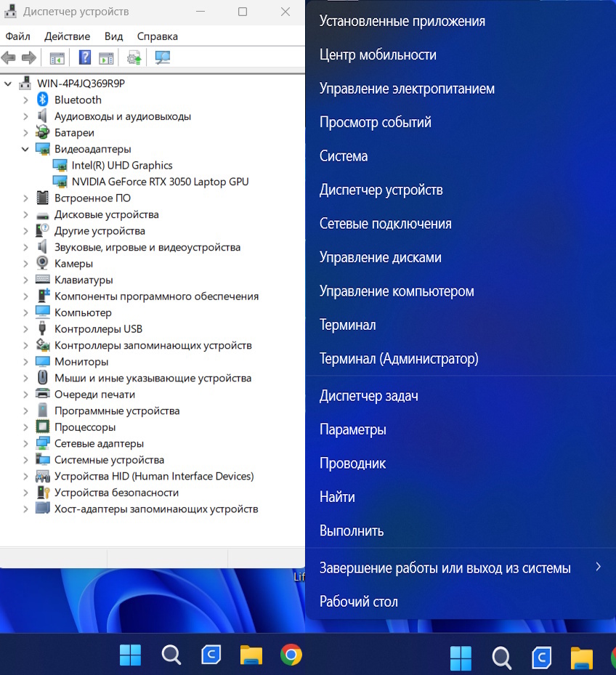Choose Выполнить in the Win+X menu

pyautogui.click(x=460, y=531)
